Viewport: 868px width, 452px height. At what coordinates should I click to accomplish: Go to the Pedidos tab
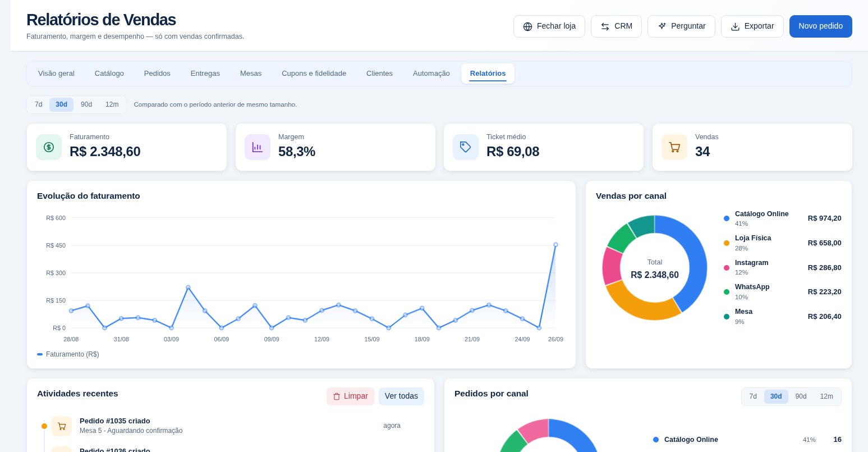click(x=157, y=74)
